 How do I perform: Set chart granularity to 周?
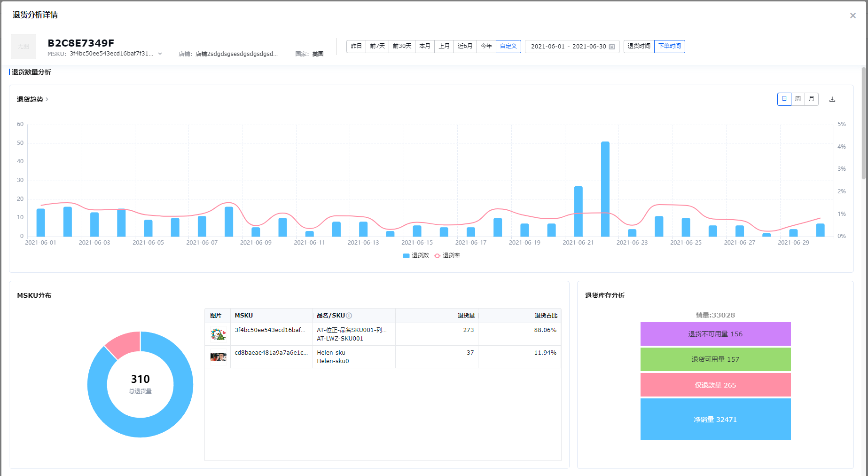tap(798, 99)
